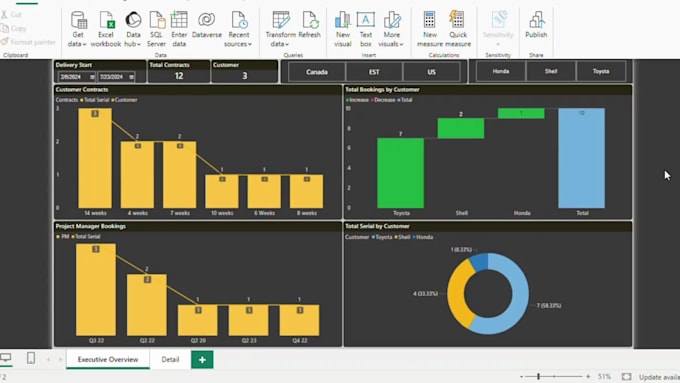Select the Format painter
Image resolution: width=680 pixels, height=383 pixels.
click(x=28, y=42)
